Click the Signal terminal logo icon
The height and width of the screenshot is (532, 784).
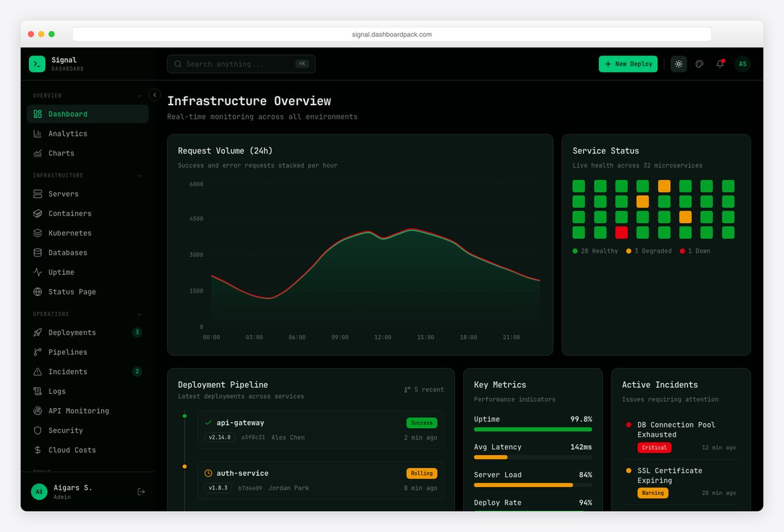[37, 64]
